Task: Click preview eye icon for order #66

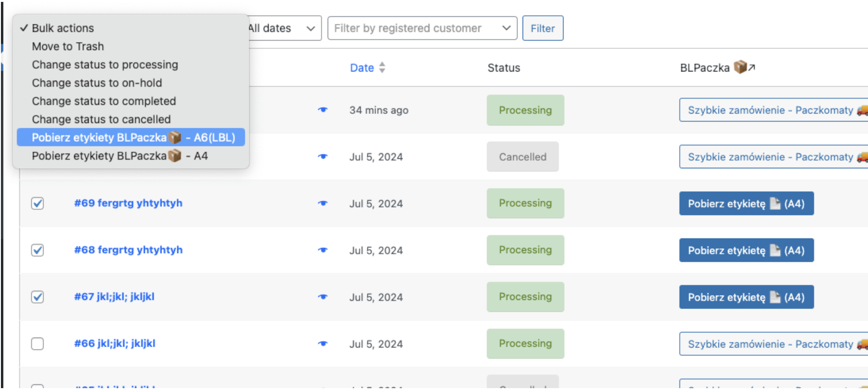Action: pos(323,343)
